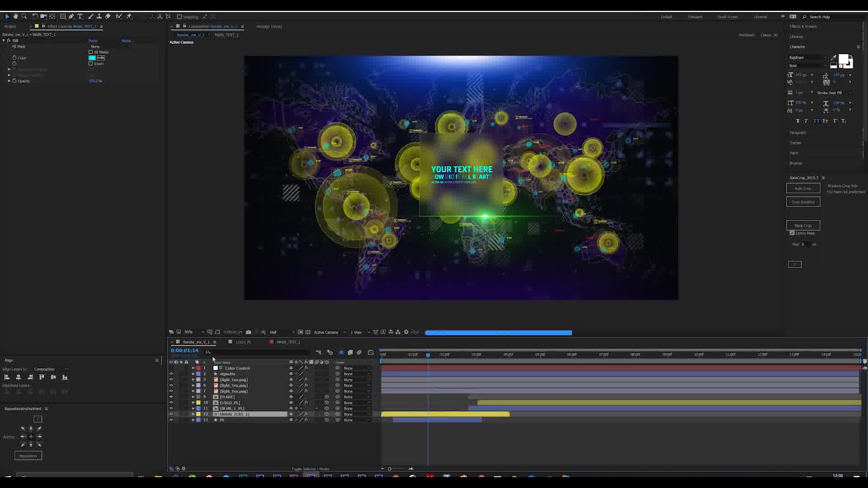This screenshot has height=488, width=868.
Task: Open the Active Camera view dropdown
Action: point(330,332)
